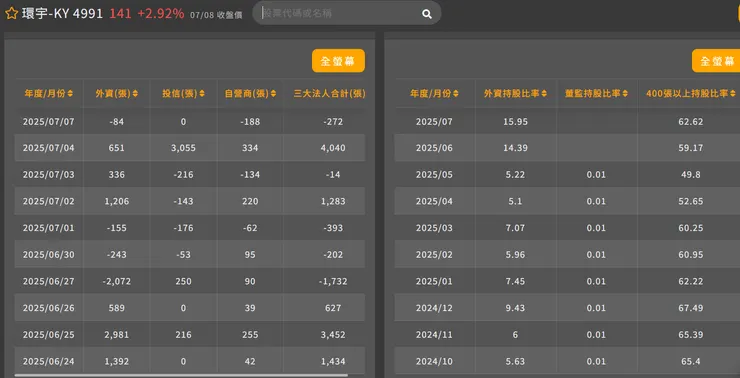
Task: Open full screen for institutional trades table
Action: [x=338, y=61]
